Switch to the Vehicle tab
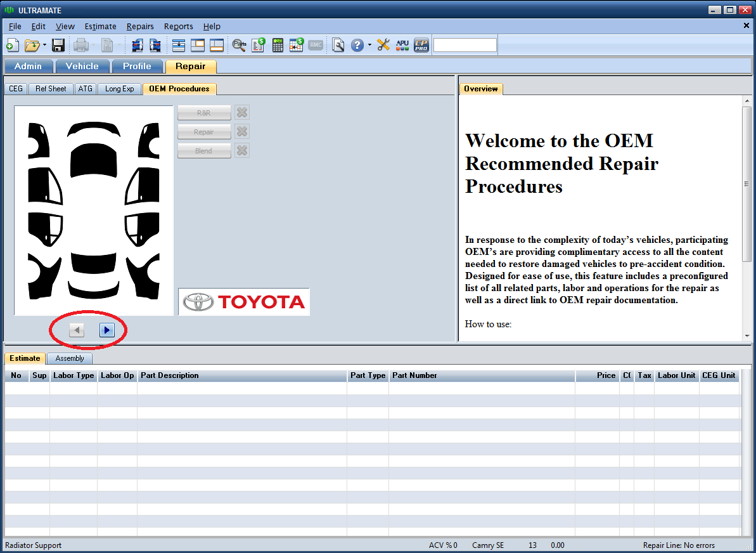Image resolution: width=756 pixels, height=553 pixels. 82,66
